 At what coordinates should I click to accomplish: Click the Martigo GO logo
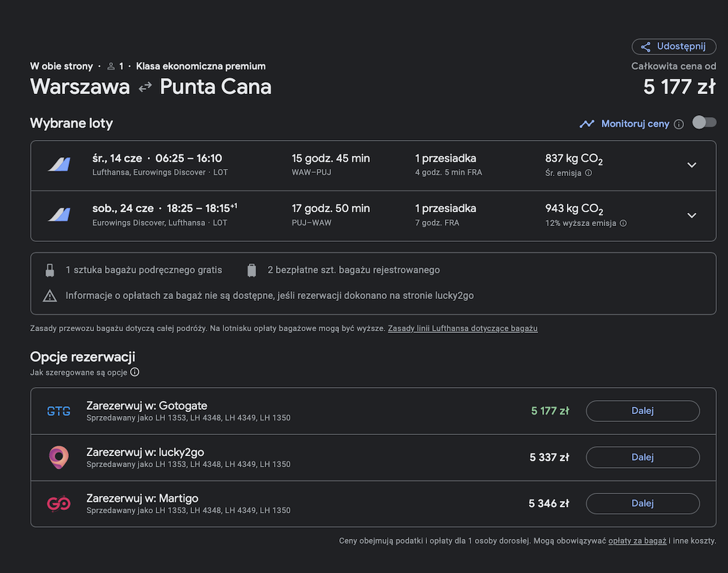click(59, 503)
